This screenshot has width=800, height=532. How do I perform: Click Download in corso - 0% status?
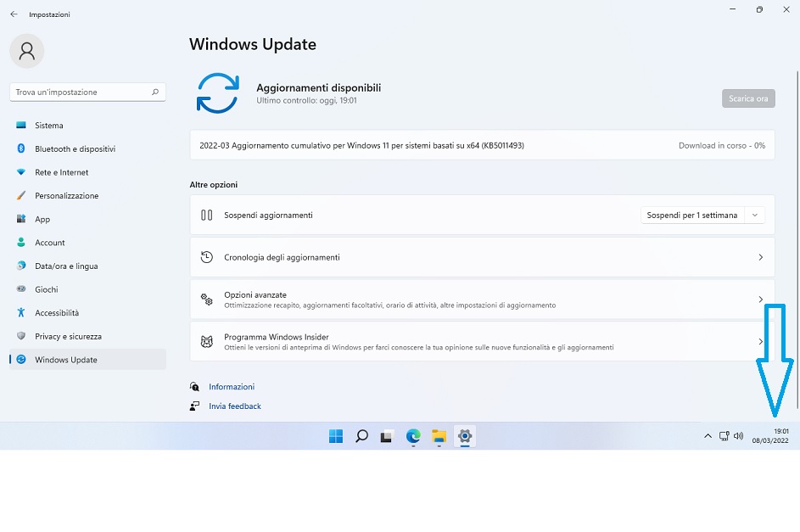tap(722, 145)
